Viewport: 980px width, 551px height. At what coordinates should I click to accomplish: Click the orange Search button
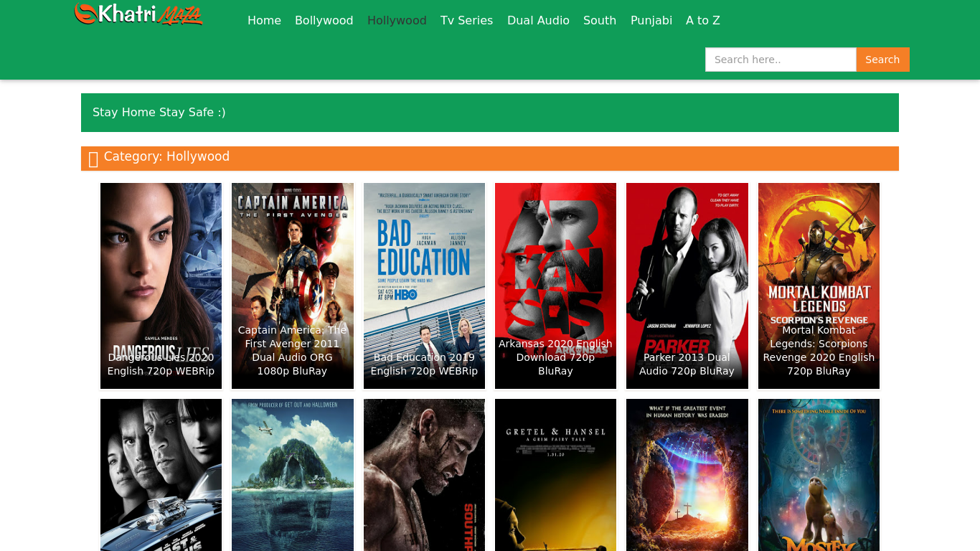(882, 60)
